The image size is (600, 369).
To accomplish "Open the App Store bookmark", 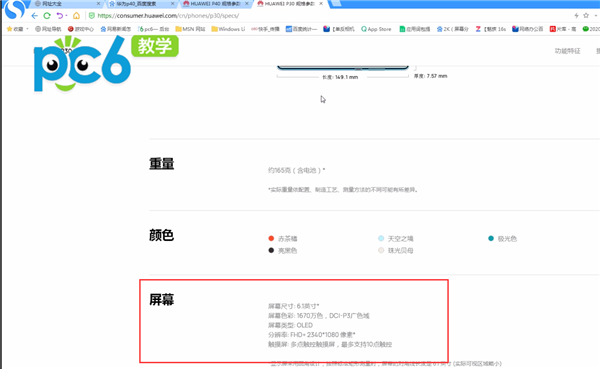I will click(x=376, y=29).
